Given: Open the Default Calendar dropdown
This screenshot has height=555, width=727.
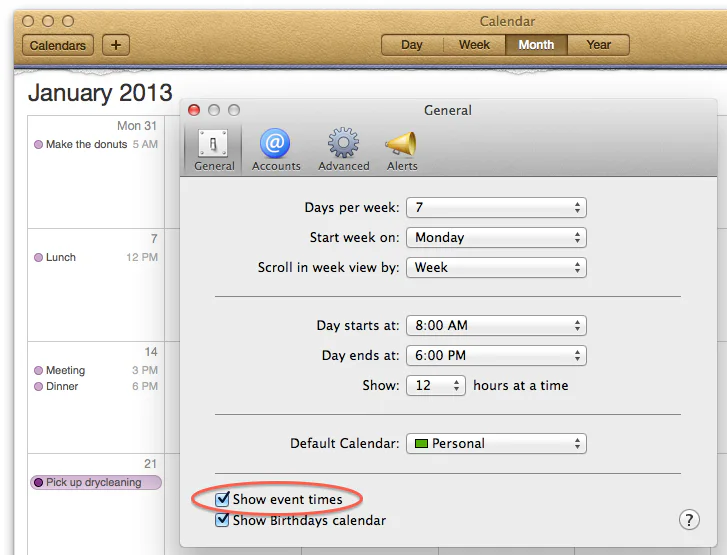Looking at the screenshot, I should click(496, 443).
